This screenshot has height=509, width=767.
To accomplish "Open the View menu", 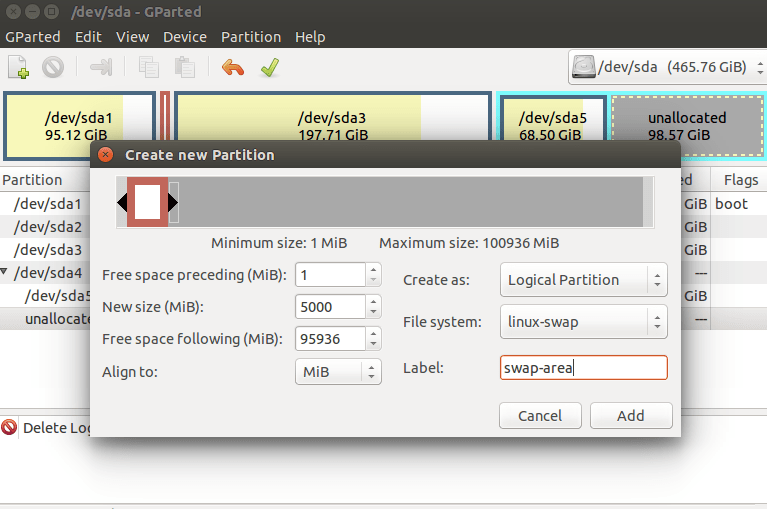I will point(132,37).
